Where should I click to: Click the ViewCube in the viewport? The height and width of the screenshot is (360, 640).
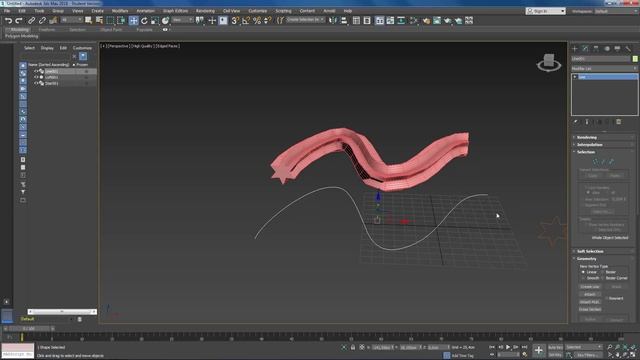click(x=549, y=62)
